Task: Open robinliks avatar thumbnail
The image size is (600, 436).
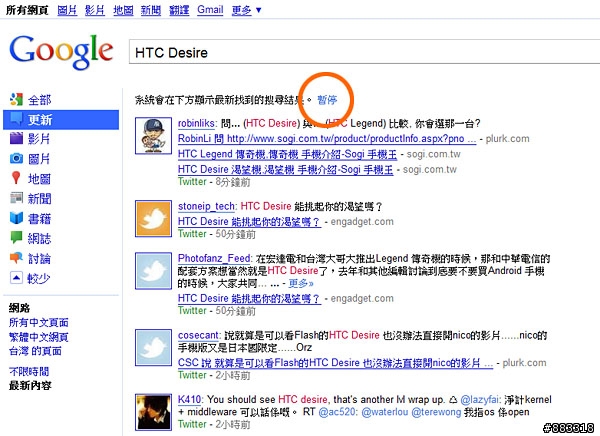Action: pos(153,136)
